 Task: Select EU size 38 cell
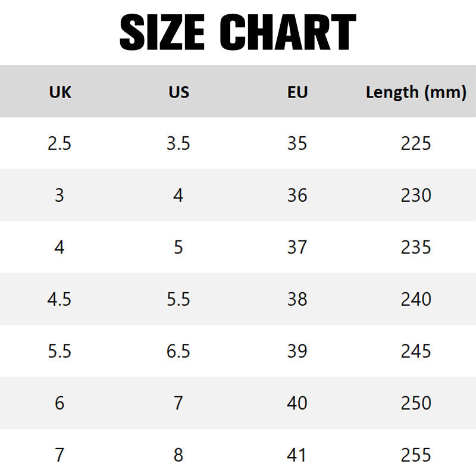(297, 299)
